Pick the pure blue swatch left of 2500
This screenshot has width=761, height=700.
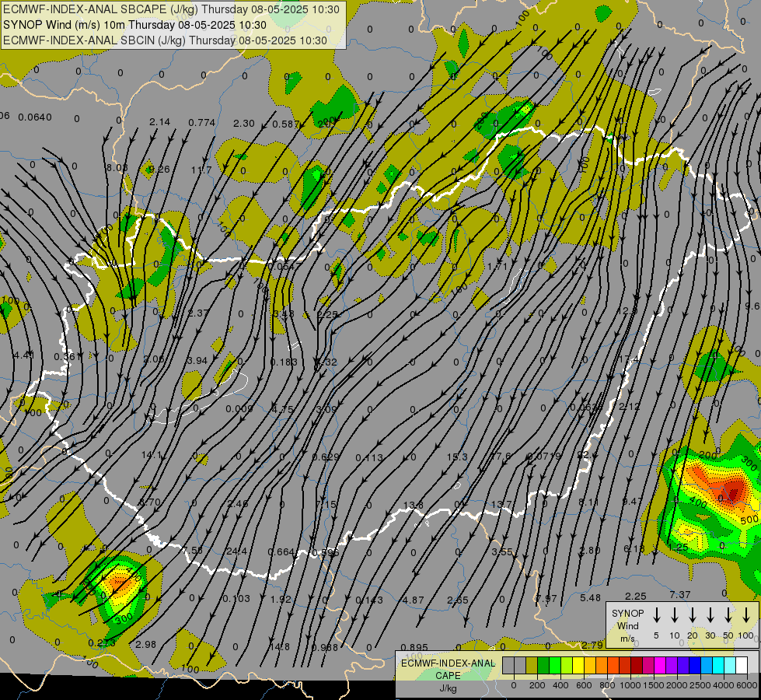tap(694, 666)
